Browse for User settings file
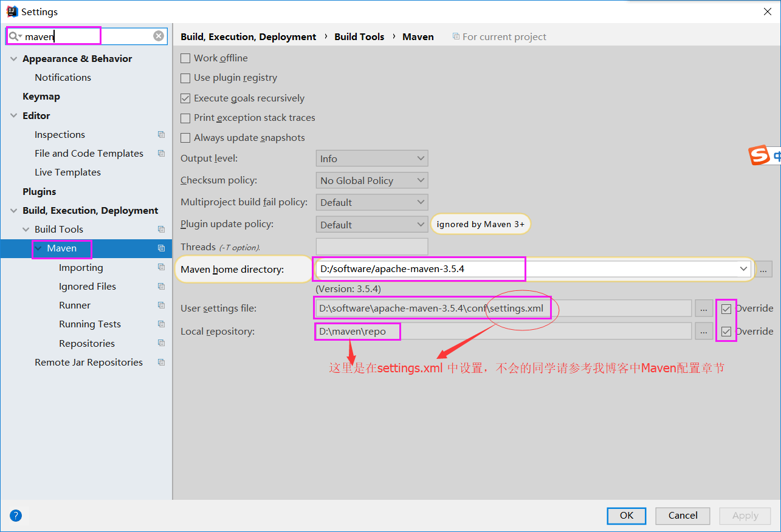The image size is (781, 532). 703,309
